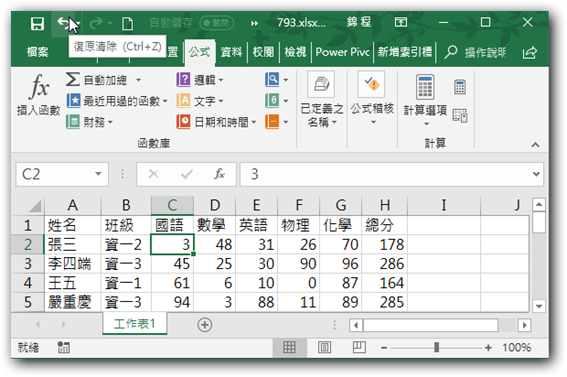567x377 pixels.
Task: Open the 插入函數 dialog
Action: [x=38, y=95]
